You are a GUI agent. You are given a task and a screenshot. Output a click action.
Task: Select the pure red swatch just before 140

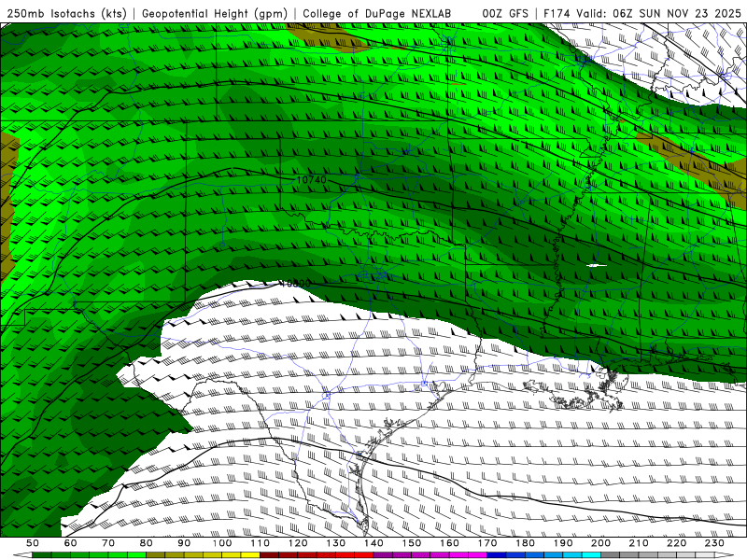(364, 555)
